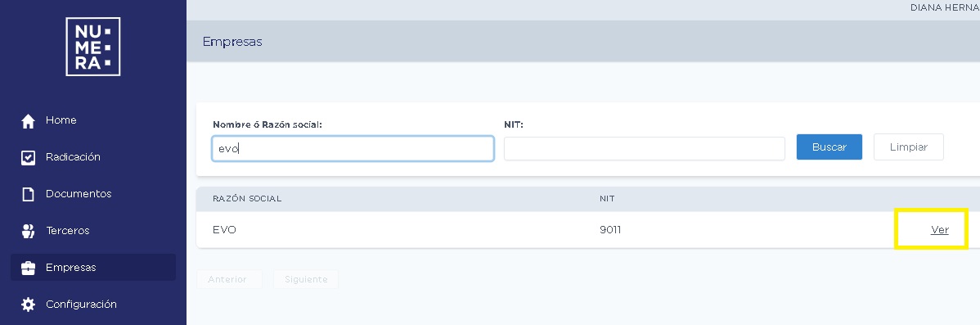Select Terceros from the sidebar

pos(93,231)
